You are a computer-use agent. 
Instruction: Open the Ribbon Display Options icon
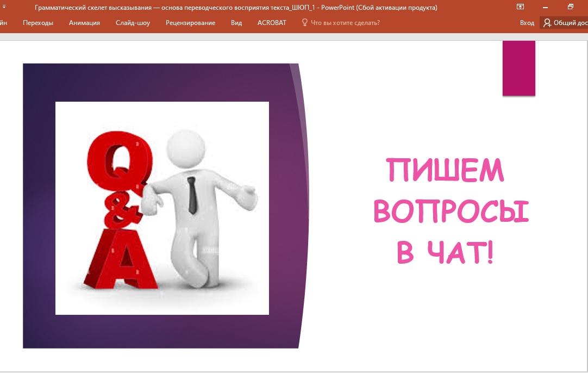(x=520, y=7)
